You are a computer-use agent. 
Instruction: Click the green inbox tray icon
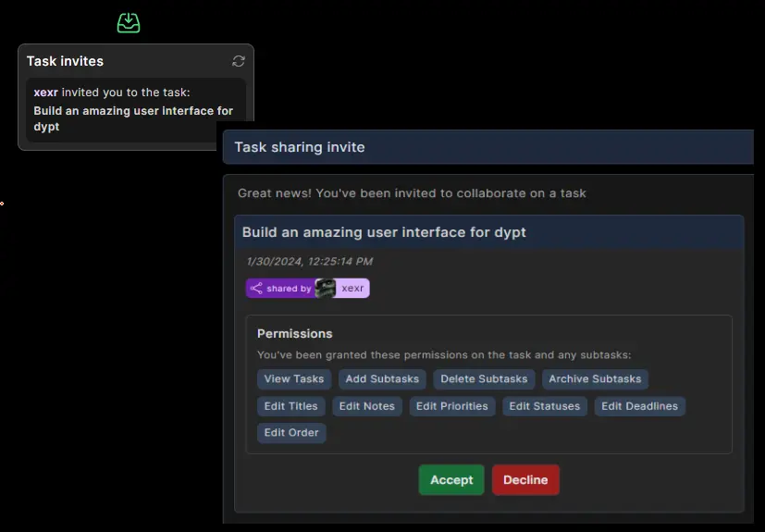tap(129, 22)
